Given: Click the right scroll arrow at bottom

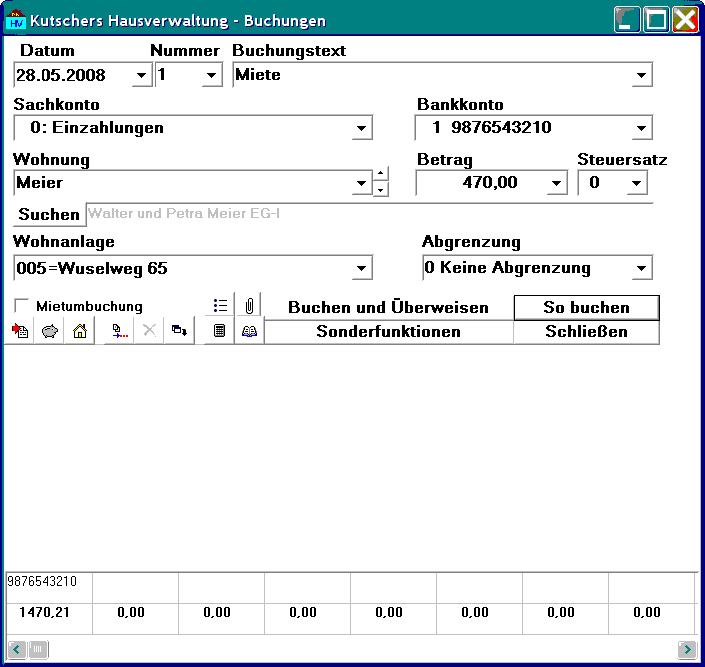Looking at the screenshot, I should pos(687,649).
